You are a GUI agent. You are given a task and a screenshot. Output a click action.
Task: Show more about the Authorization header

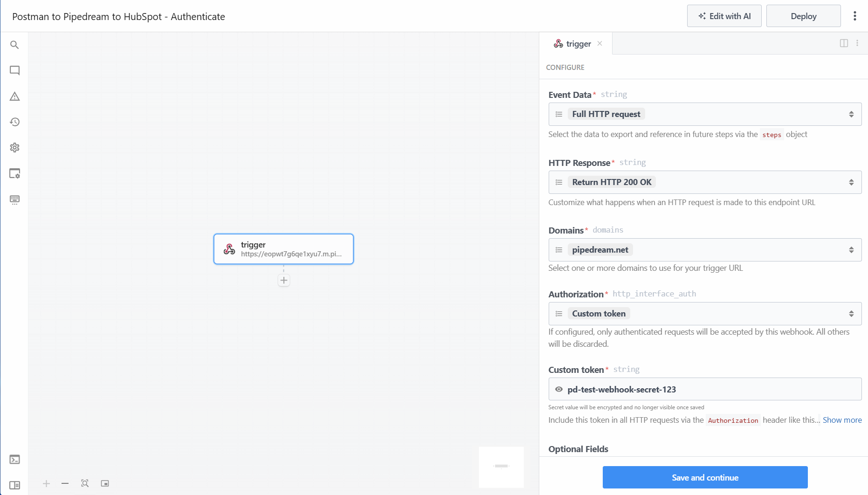point(842,420)
